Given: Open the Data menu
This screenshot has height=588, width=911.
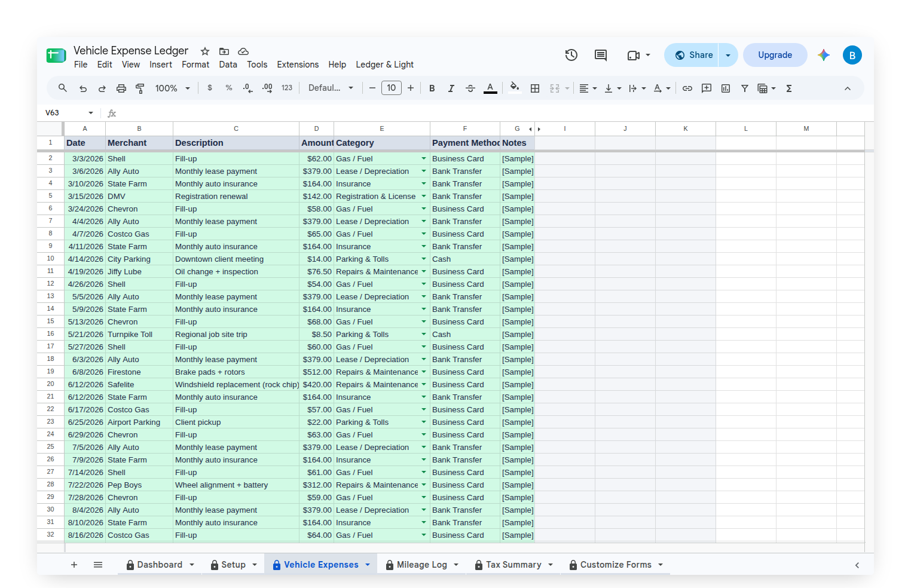Looking at the screenshot, I should tap(228, 65).
